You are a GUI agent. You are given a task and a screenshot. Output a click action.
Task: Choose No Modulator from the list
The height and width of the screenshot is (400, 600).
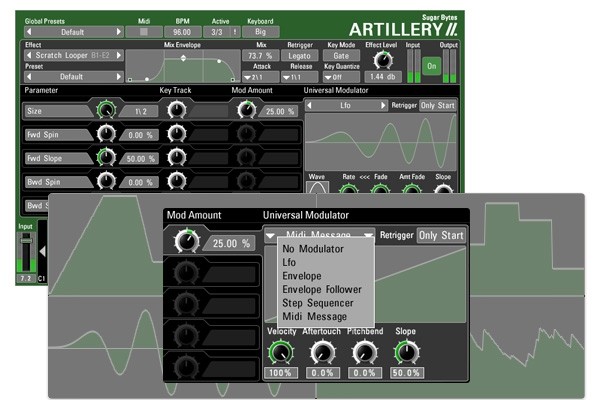click(313, 249)
